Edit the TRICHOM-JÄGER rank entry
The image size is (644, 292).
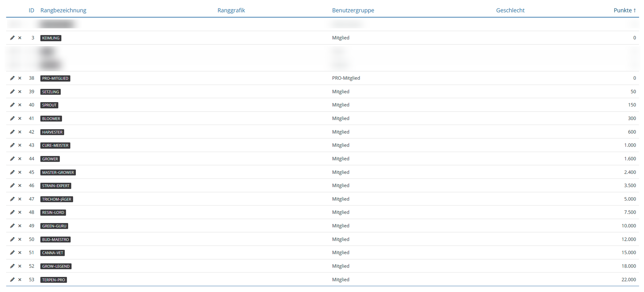click(12, 199)
